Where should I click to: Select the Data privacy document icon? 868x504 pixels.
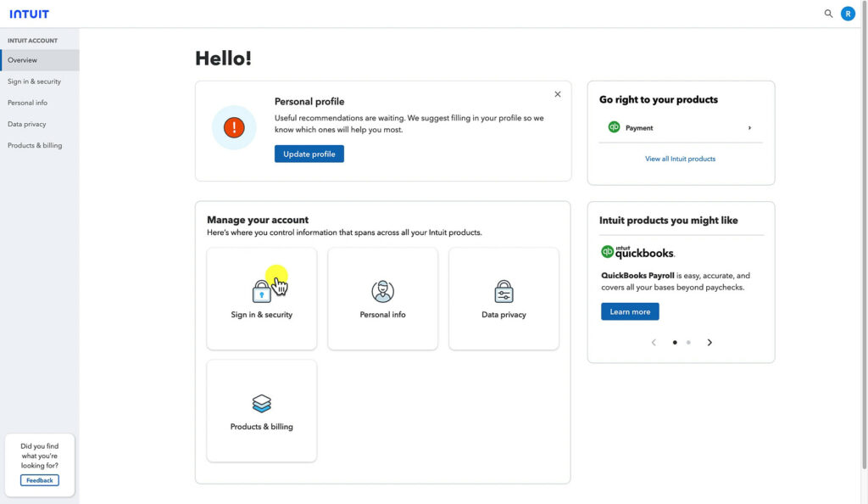pos(504,290)
